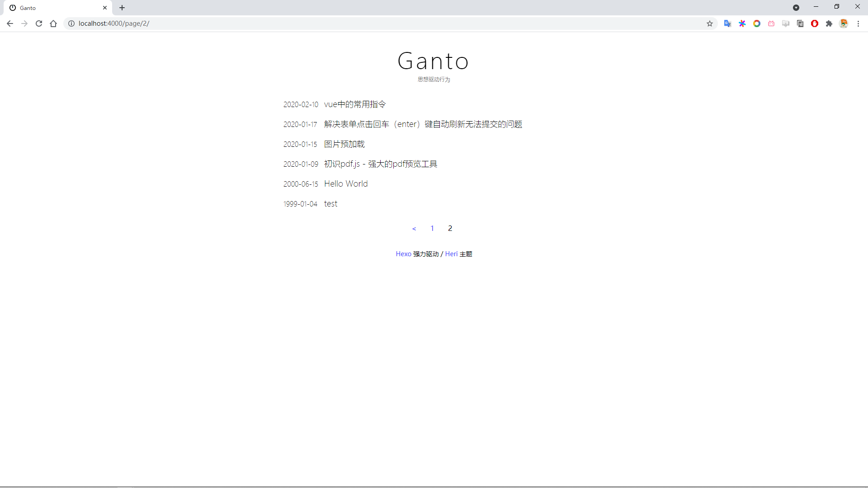
Task: Open the Hello World post
Action: pos(345,183)
